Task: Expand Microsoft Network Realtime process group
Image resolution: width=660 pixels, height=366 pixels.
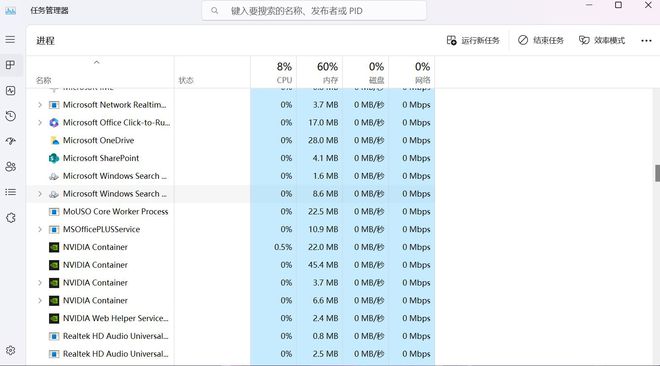Action: (40, 105)
